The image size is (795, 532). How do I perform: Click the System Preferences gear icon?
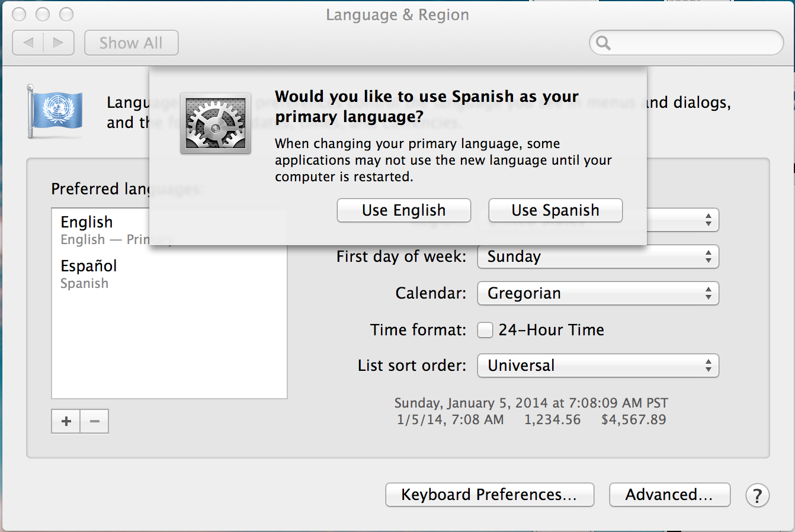(x=216, y=123)
